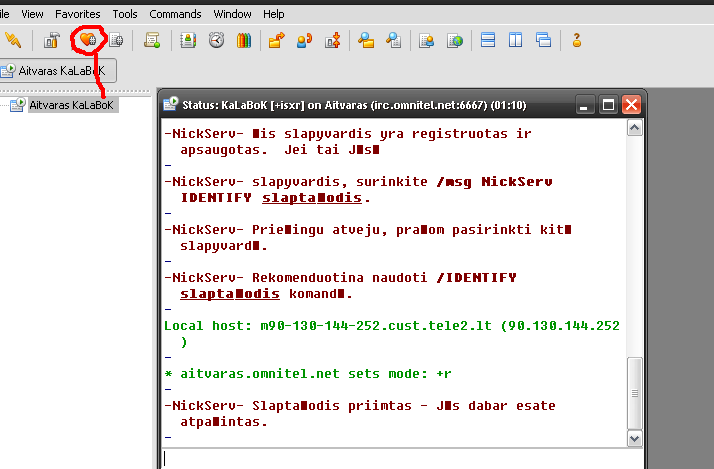Select Aitvaras KaLaBoK in the treebar

tap(71, 105)
